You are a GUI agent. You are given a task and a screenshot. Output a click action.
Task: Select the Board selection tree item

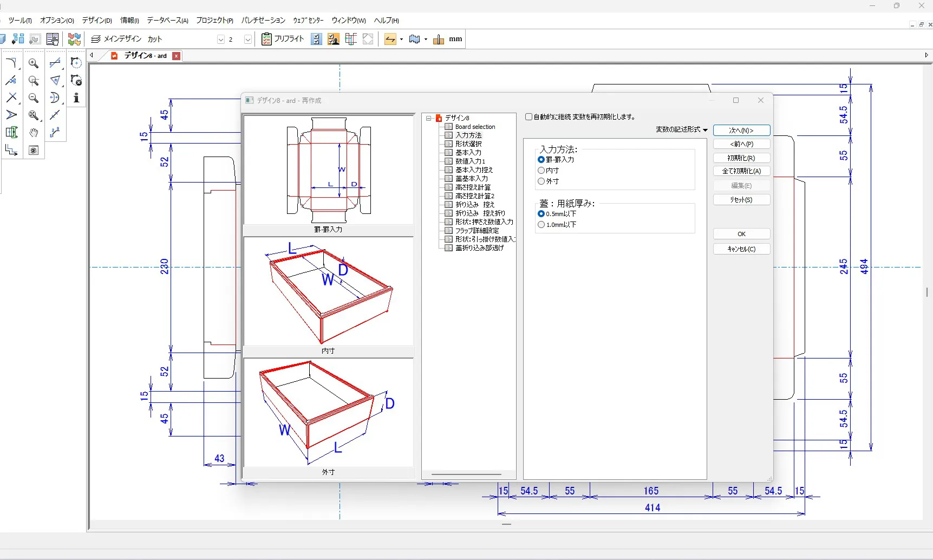pos(475,127)
